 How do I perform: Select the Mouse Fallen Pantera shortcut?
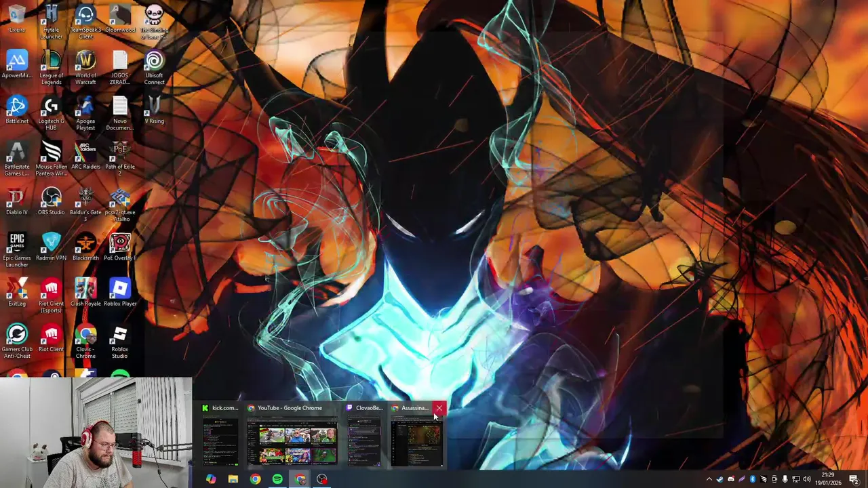point(51,158)
